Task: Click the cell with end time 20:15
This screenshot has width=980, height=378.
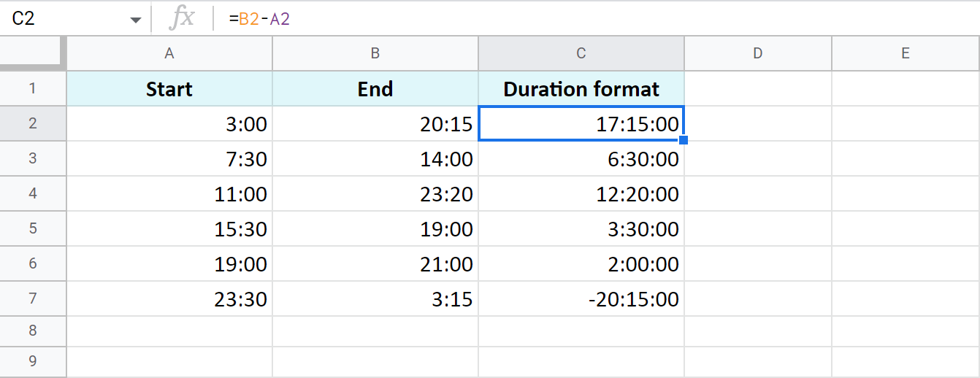Action: click(375, 124)
